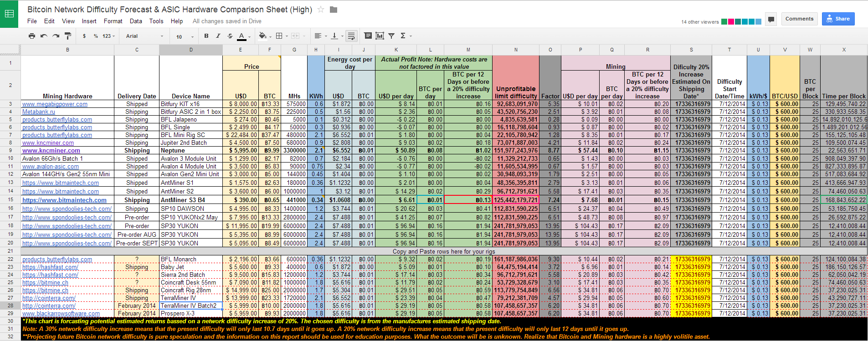Open the fill color picker
The height and width of the screenshot is (341, 868).
(x=264, y=36)
